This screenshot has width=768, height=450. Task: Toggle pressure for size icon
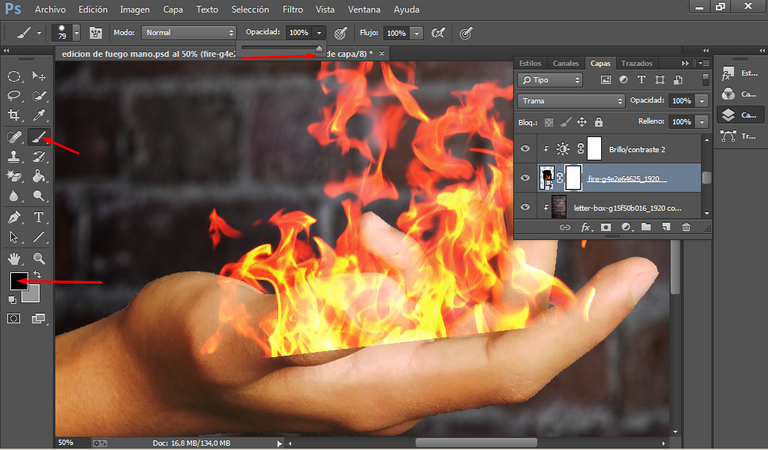tap(466, 33)
